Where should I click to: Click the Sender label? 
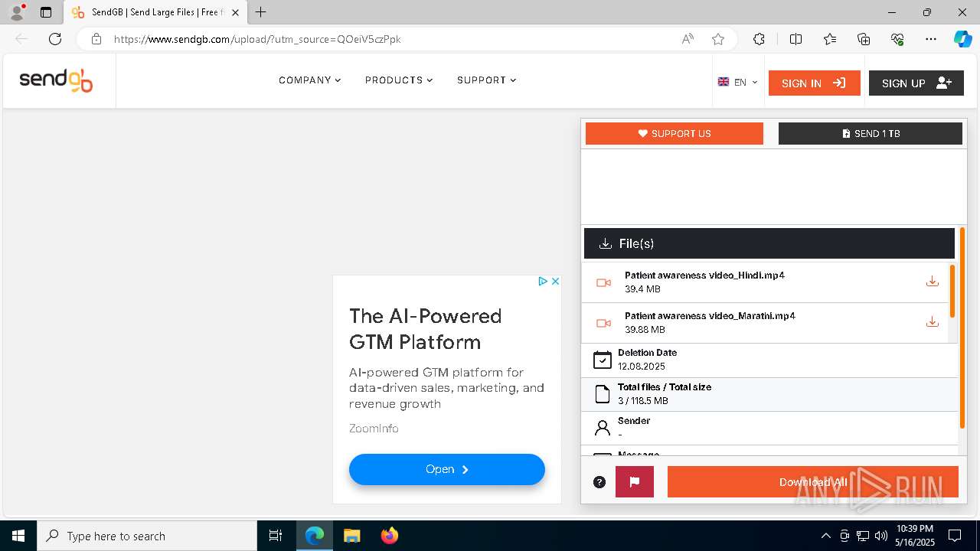(634, 421)
